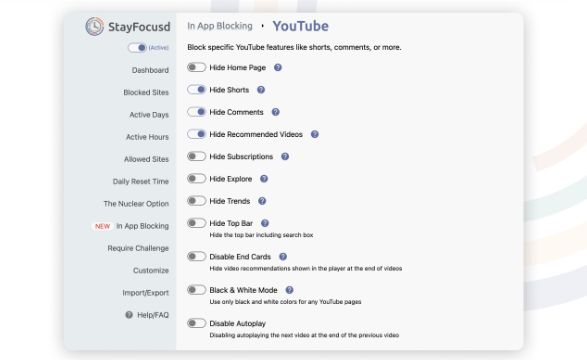
Task: Click 'Disabling autoplaying the next video' description
Action: coord(304,335)
